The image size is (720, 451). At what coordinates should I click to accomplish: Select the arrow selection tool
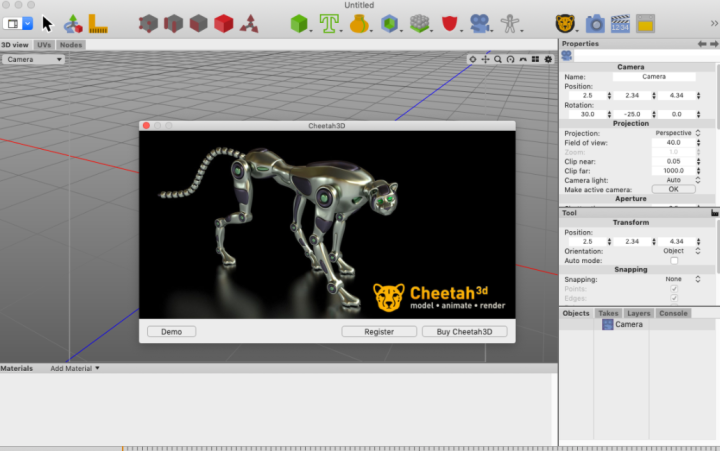[47, 24]
